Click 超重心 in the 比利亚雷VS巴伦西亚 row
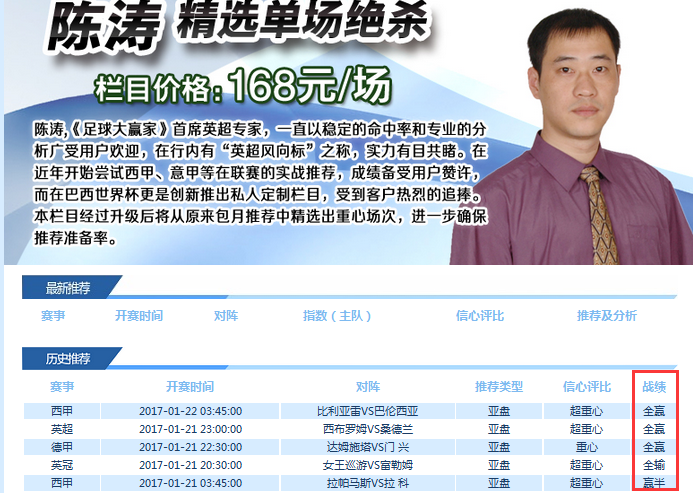Image resolution: width=693 pixels, height=493 pixels. click(x=586, y=411)
